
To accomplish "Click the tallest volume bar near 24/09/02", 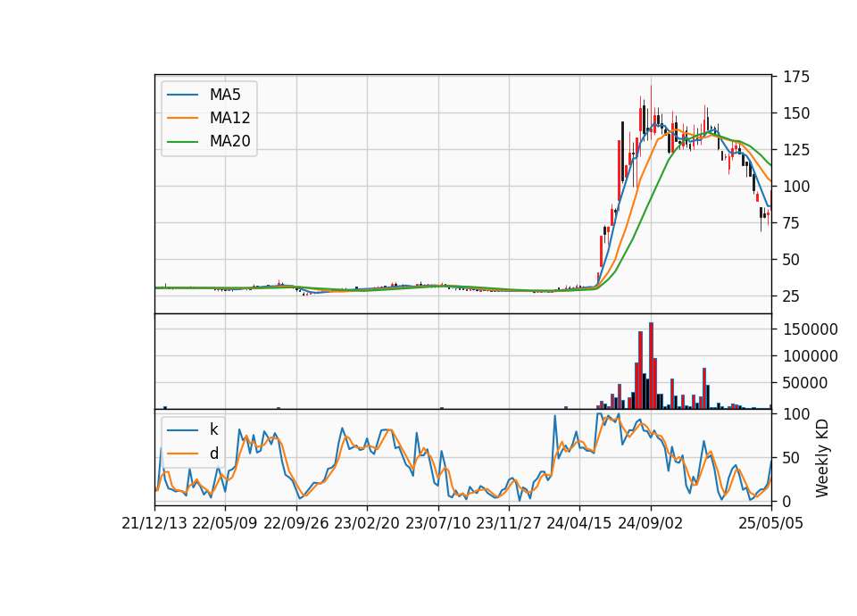I will tap(651, 366).
